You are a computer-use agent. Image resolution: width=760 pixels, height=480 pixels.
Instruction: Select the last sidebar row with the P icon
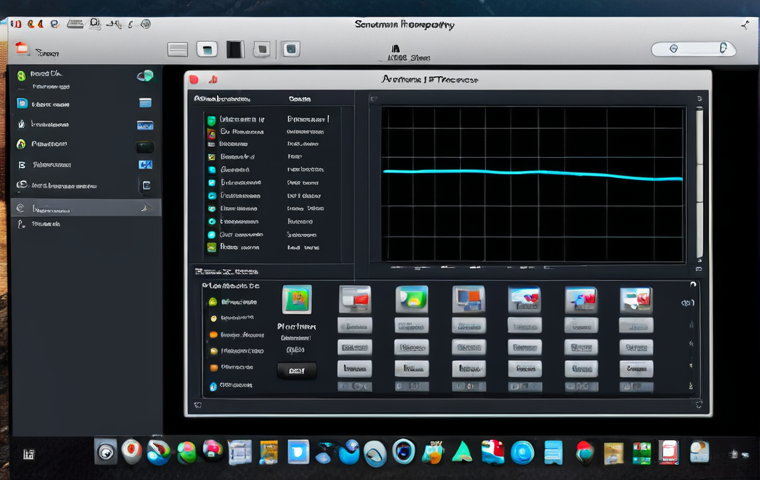[x=86, y=224]
